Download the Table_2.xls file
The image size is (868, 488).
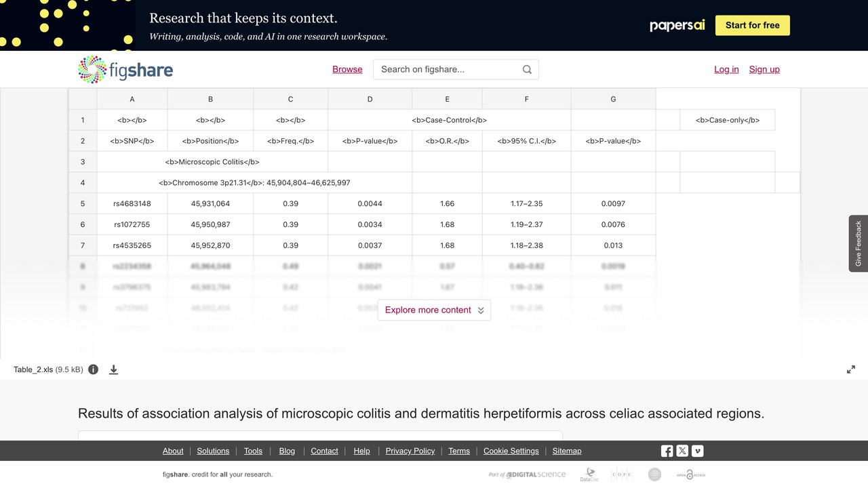click(x=114, y=369)
